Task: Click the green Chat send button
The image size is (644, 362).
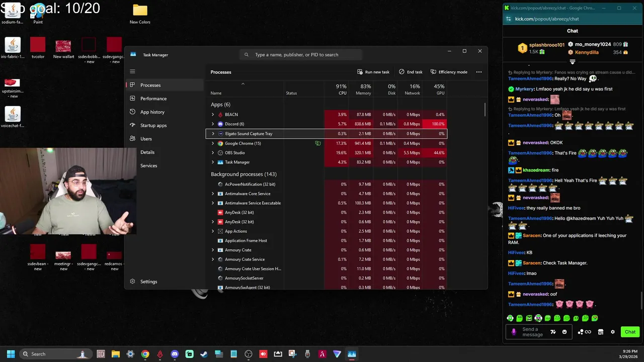Action: click(x=630, y=332)
